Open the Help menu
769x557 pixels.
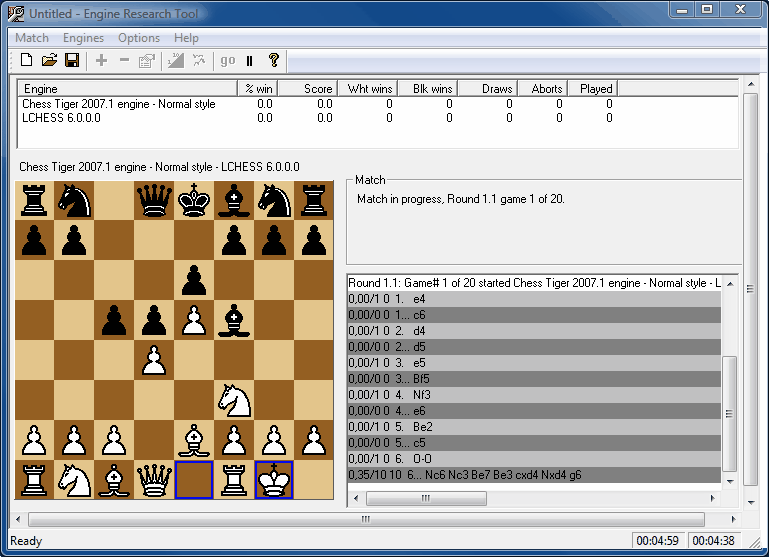(186, 38)
